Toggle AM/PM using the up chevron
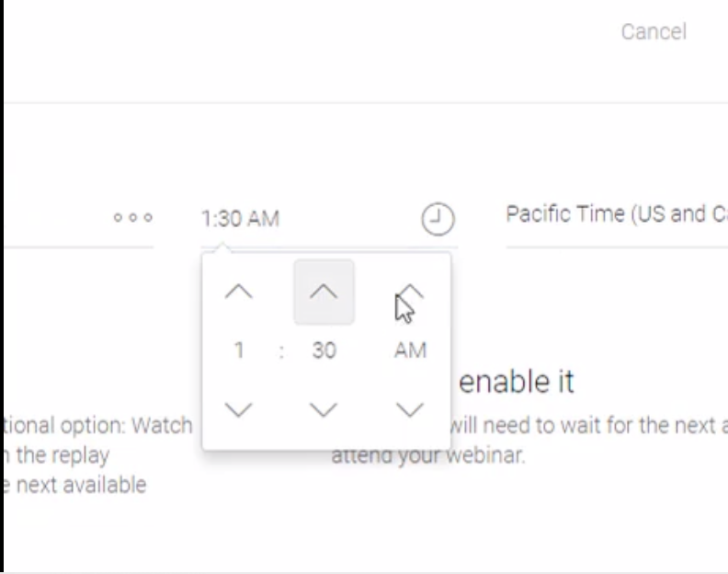 tap(410, 292)
